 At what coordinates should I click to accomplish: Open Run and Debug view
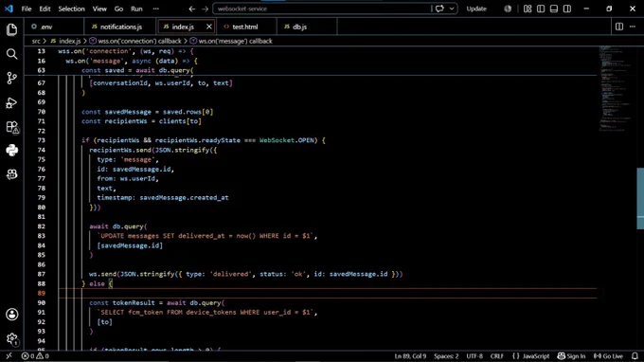11,102
